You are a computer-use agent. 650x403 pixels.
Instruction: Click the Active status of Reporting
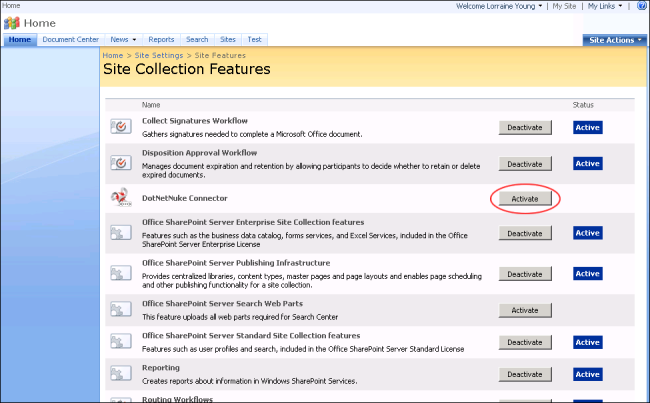[587, 374]
